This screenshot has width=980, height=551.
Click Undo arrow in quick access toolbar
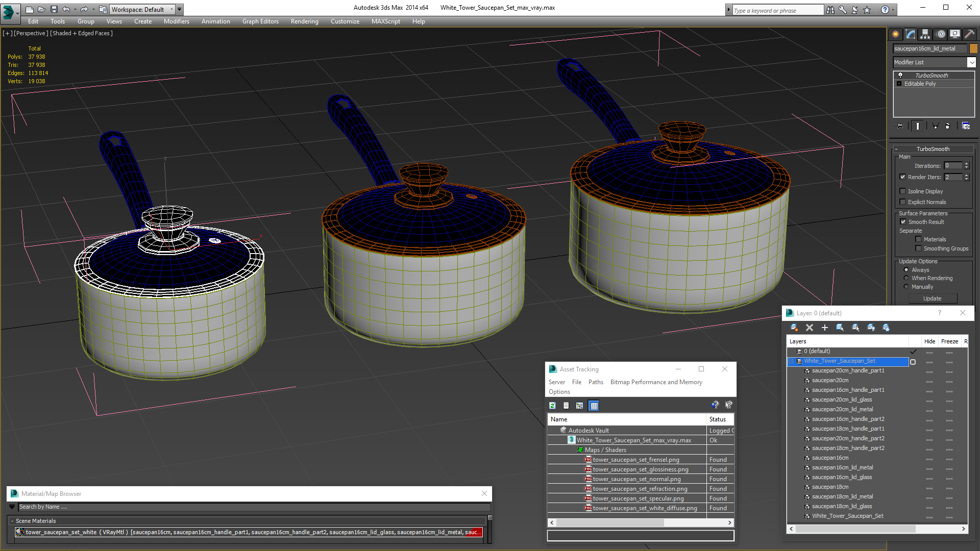(x=66, y=9)
